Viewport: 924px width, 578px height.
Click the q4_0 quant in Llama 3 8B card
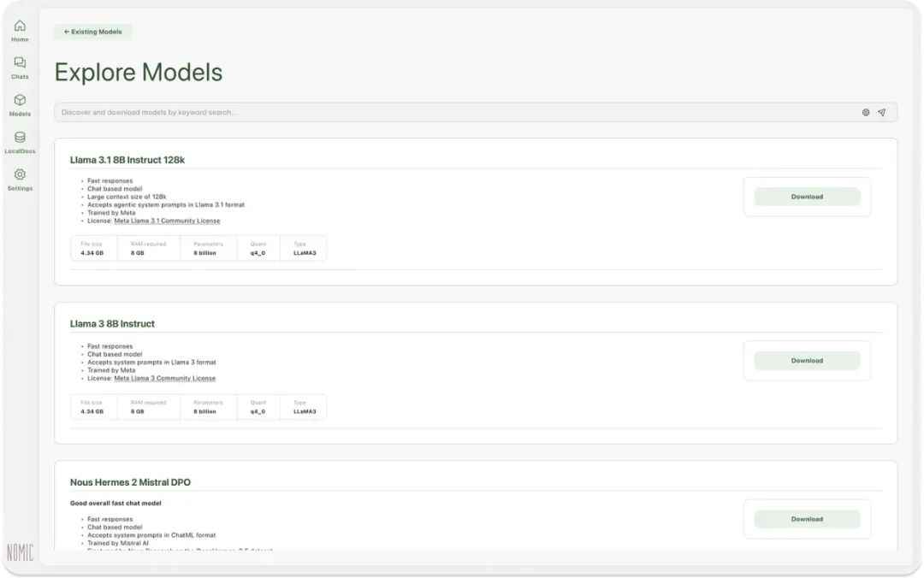point(258,412)
